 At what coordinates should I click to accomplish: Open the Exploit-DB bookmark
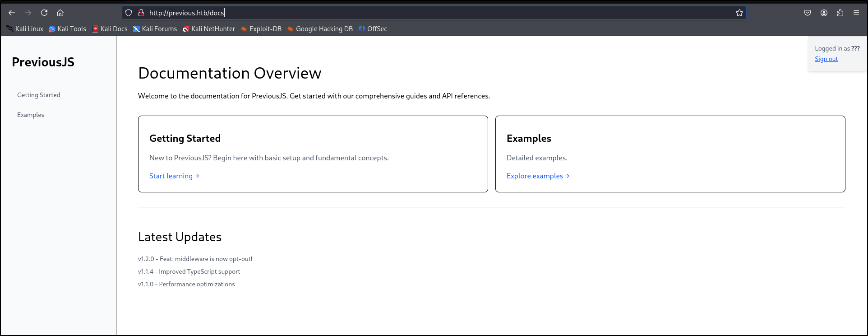tap(261, 29)
